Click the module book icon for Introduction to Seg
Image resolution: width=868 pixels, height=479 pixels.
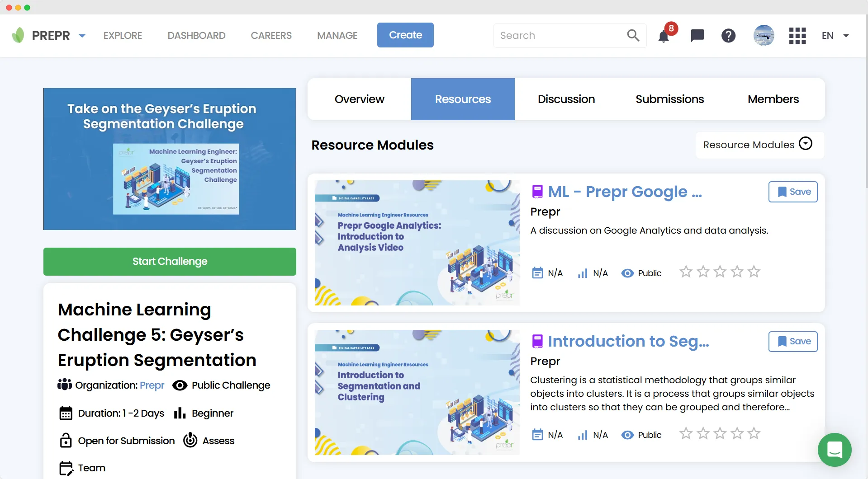click(x=537, y=341)
